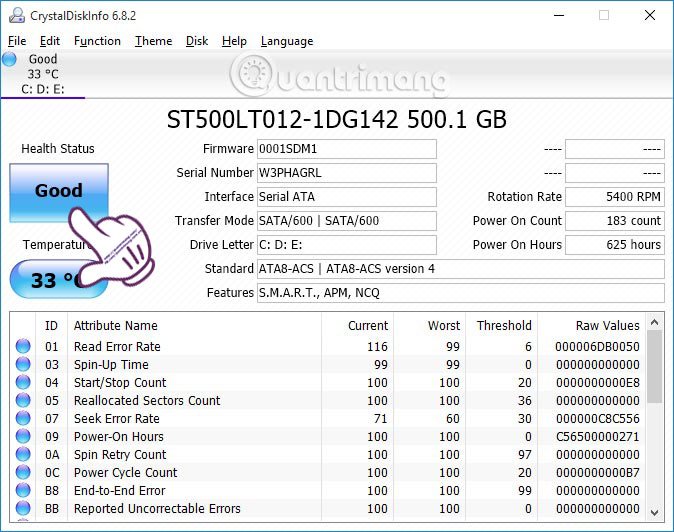Select the Power Cycle Count attribute name
The image size is (674, 532).
pos(126,473)
